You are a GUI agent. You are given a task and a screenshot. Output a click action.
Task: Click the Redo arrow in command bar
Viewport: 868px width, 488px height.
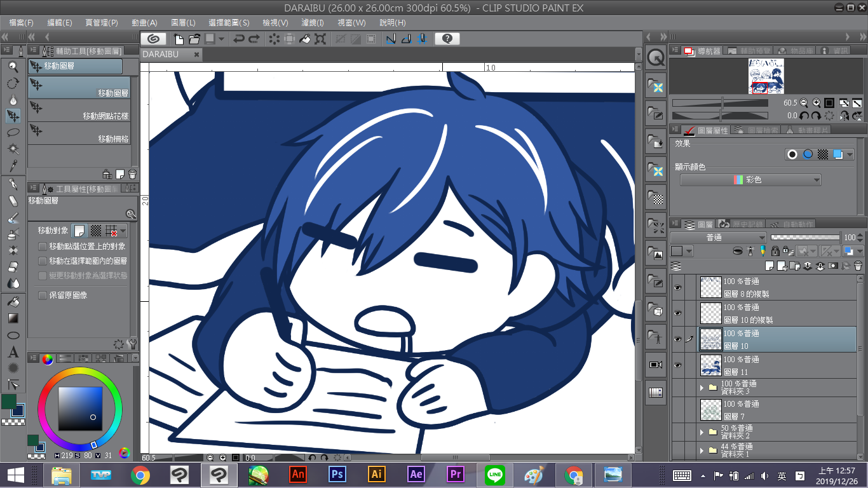tap(254, 39)
